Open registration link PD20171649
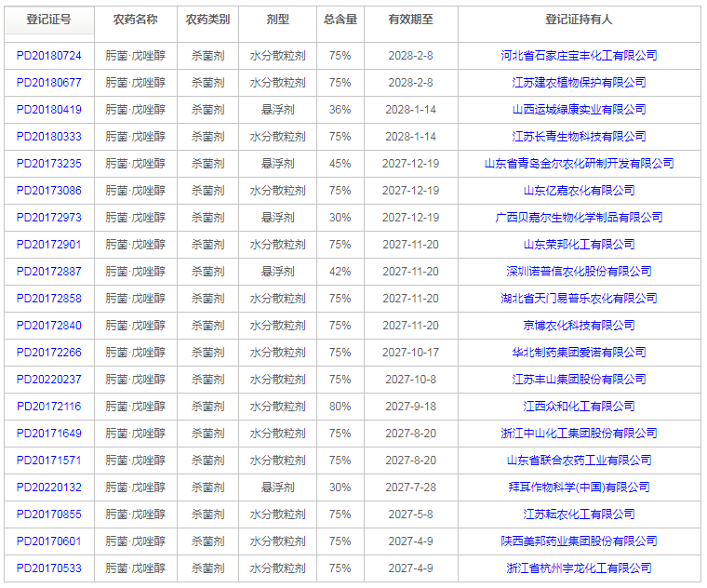The image size is (707, 588). coord(48,434)
